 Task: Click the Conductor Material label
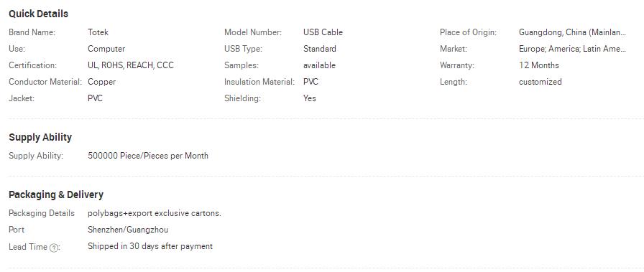click(x=45, y=82)
